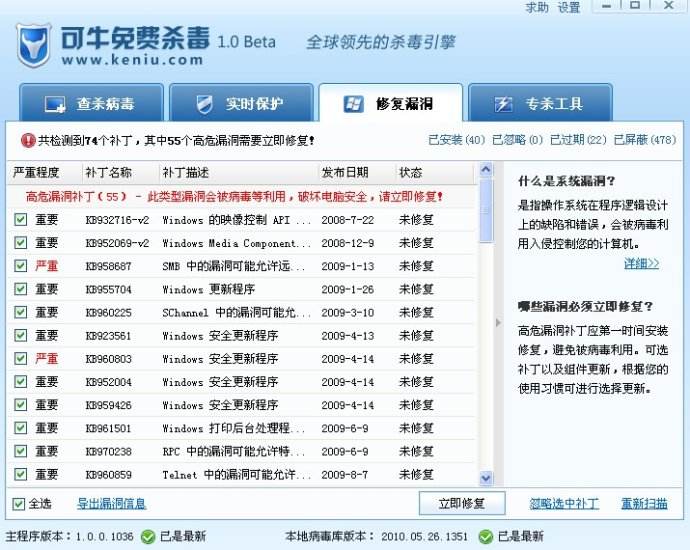Sort by 补丁描述 column header
Viewport: 690px width, 550px height.
point(239,172)
